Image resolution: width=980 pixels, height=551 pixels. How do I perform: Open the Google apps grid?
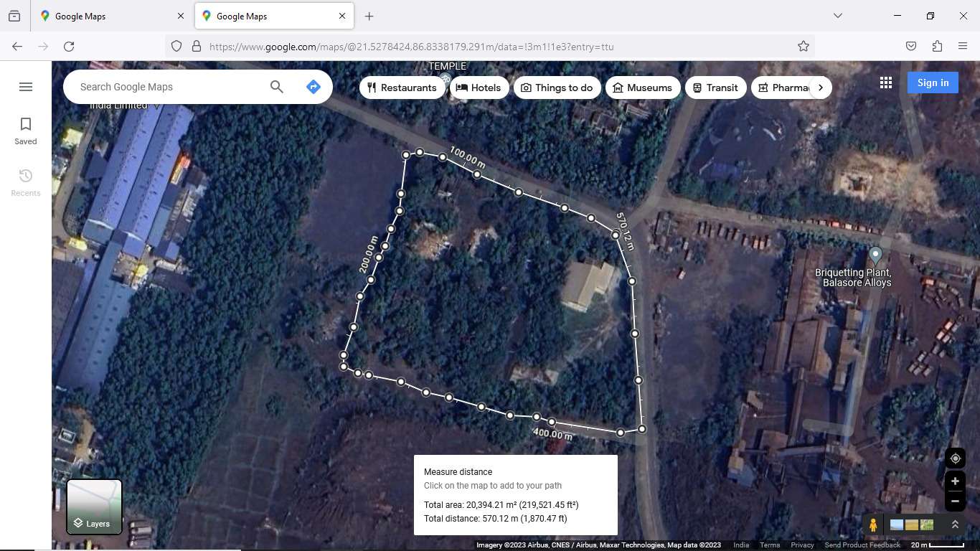886,83
